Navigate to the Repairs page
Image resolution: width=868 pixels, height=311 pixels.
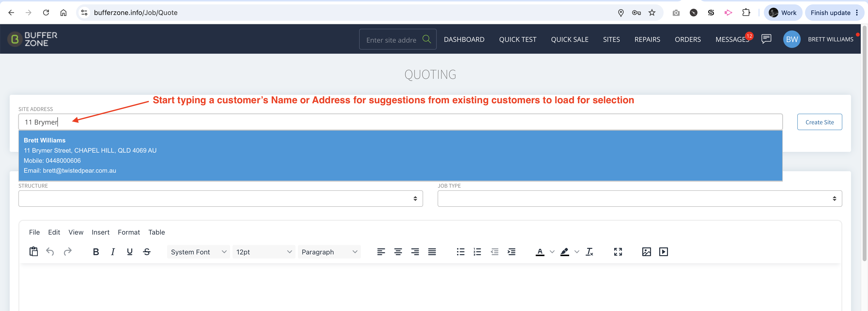(x=647, y=39)
